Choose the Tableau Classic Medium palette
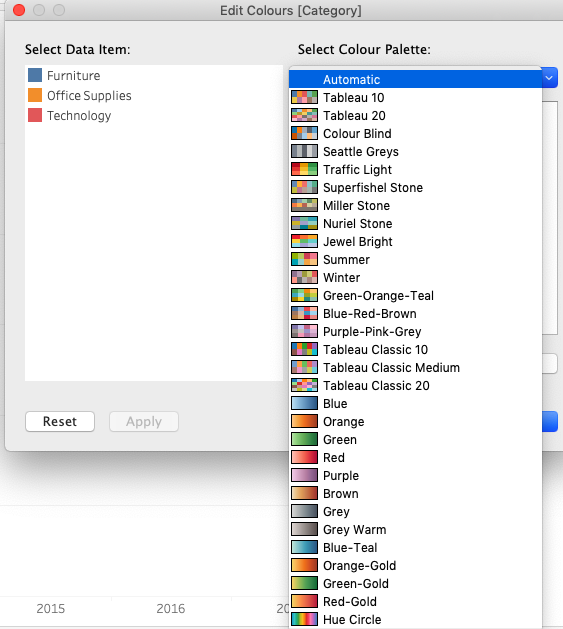 click(415, 367)
